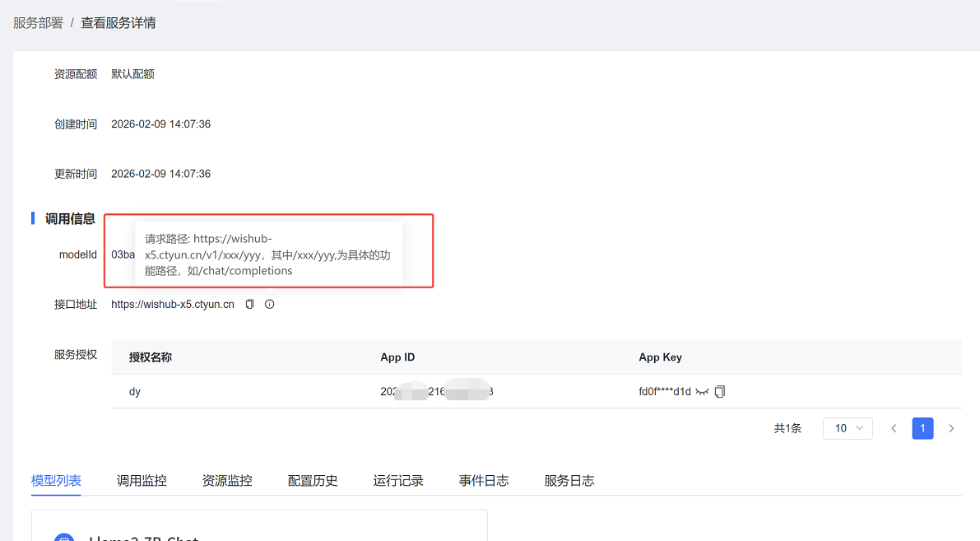980x541 pixels.
Task: Copy the App Key value
Action: pos(720,392)
